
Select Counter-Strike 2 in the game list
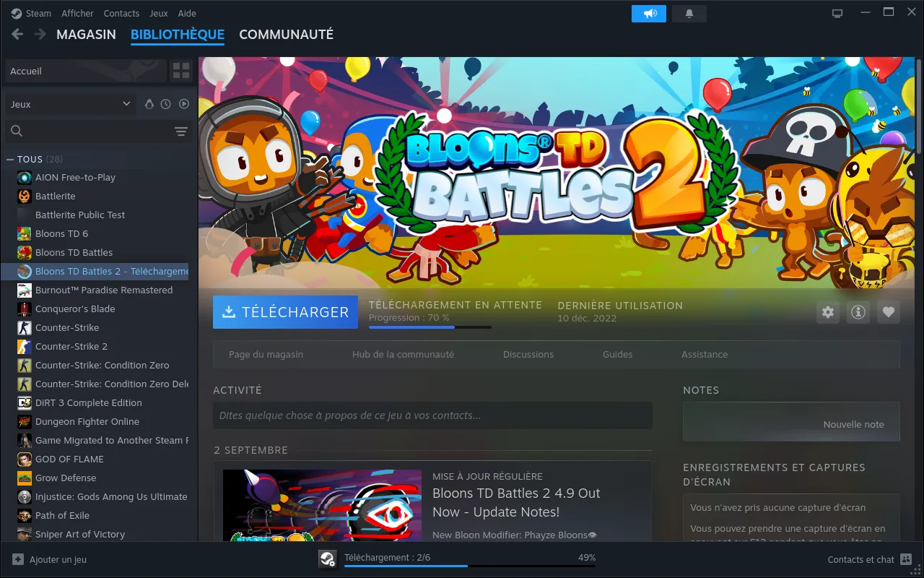pyautogui.click(x=71, y=346)
